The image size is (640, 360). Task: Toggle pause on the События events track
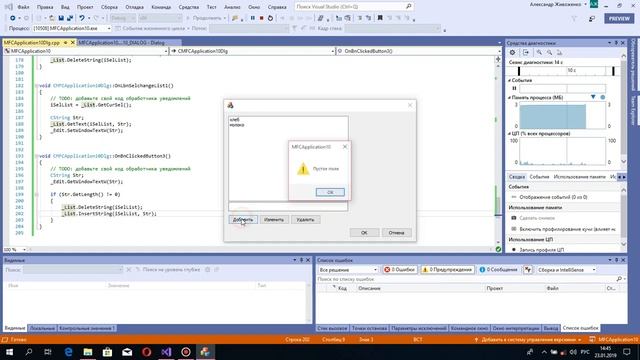tap(514, 88)
